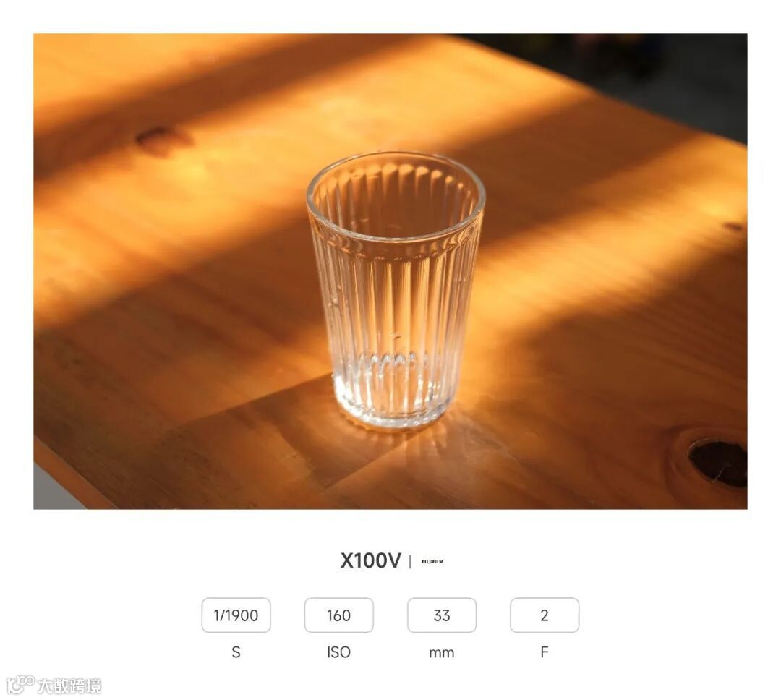
Task: Click the 33 focal length box
Action: coord(442,615)
